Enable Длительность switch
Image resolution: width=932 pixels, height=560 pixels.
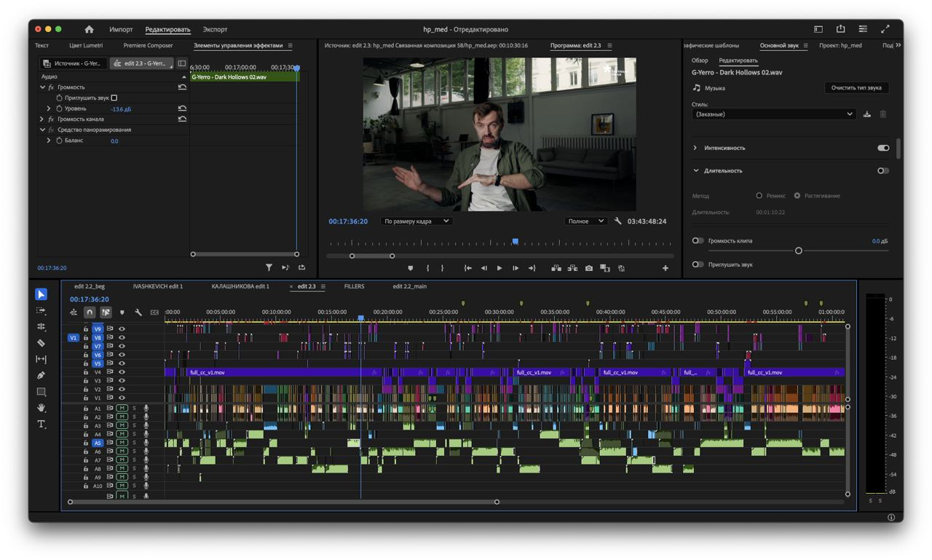pyautogui.click(x=883, y=170)
